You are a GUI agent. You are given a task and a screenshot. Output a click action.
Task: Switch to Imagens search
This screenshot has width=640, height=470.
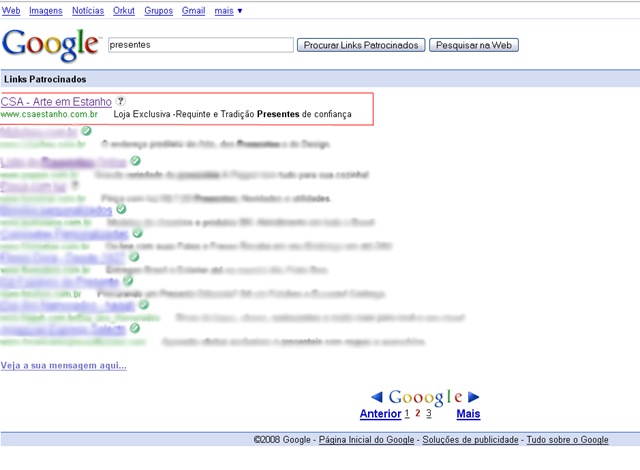point(46,11)
